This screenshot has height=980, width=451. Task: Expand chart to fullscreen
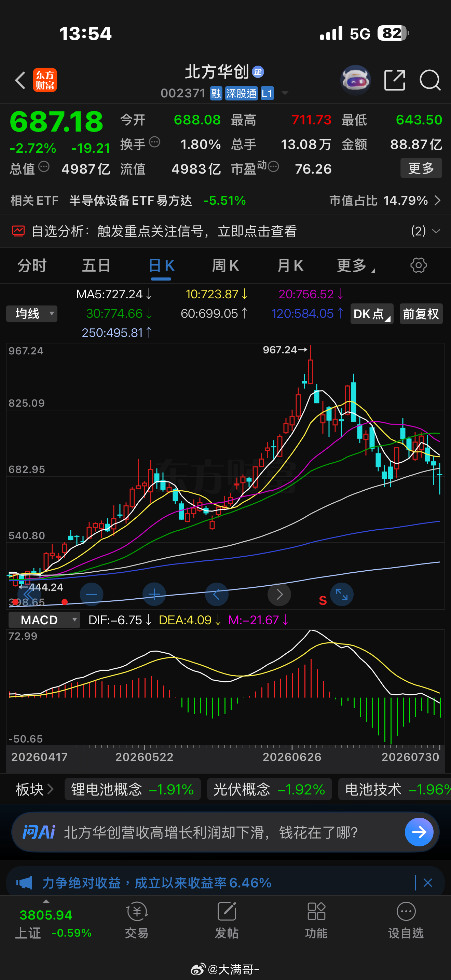[342, 594]
